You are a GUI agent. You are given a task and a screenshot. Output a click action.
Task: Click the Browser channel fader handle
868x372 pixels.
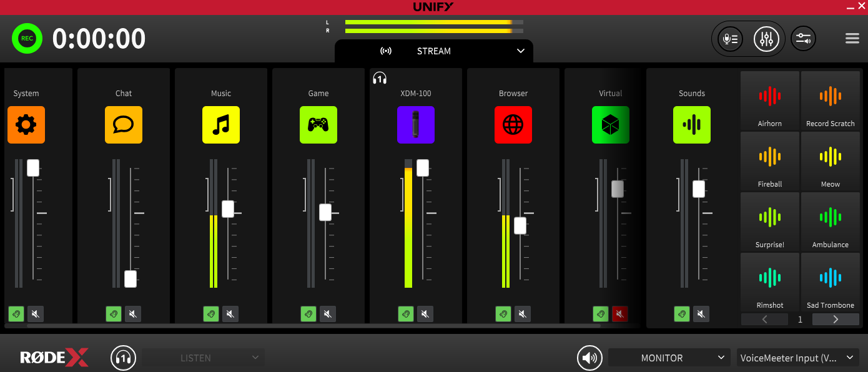[x=520, y=226]
